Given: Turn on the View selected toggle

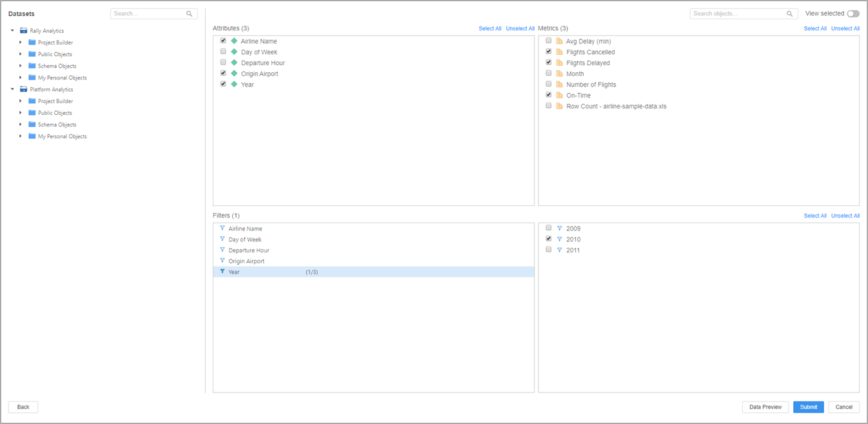Looking at the screenshot, I should click(x=853, y=14).
